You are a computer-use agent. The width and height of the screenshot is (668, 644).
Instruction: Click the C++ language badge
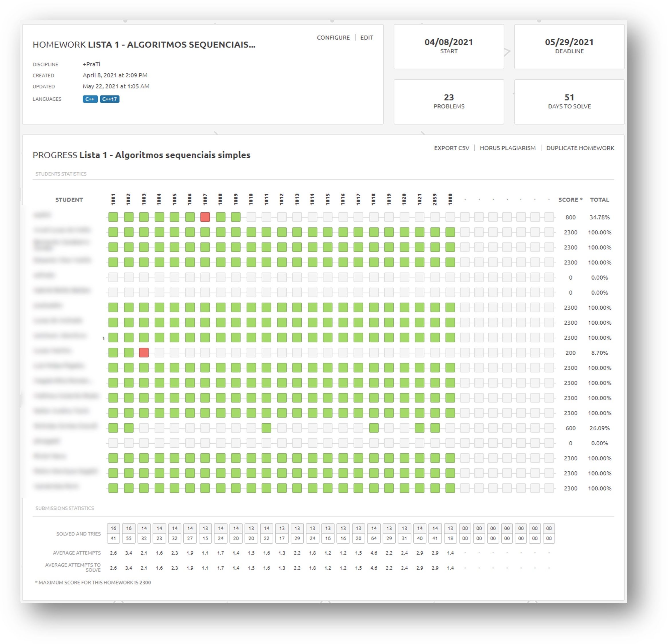pyautogui.click(x=90, y=99)
